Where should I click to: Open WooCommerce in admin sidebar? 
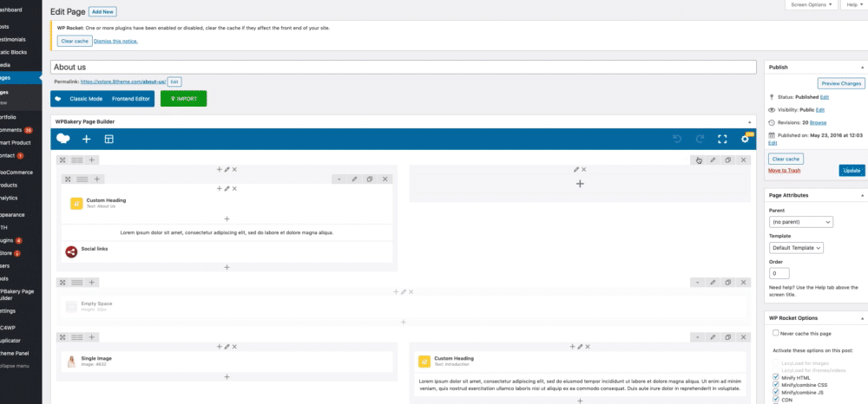point(16,172)
